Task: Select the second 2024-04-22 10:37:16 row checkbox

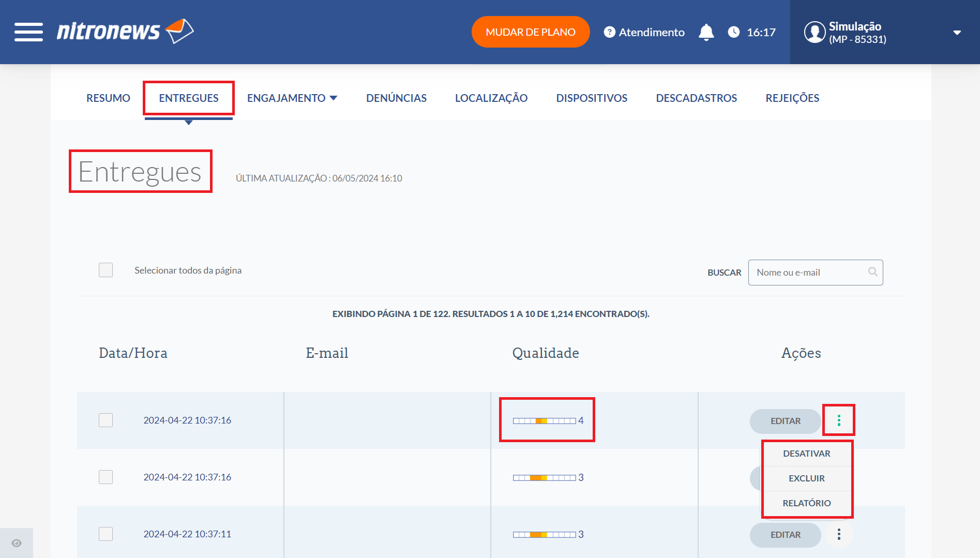Action: [105, 477]
